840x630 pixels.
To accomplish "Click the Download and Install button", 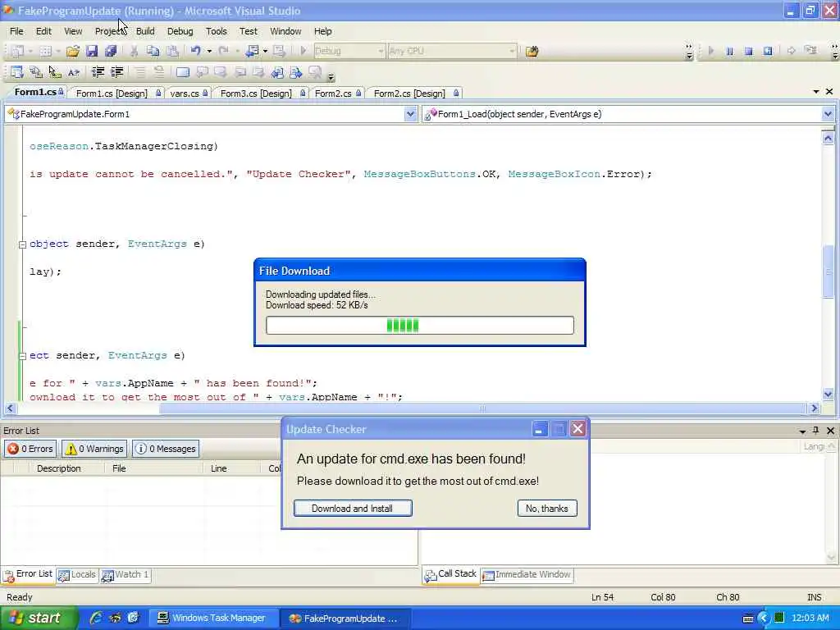I will [353, 509].
